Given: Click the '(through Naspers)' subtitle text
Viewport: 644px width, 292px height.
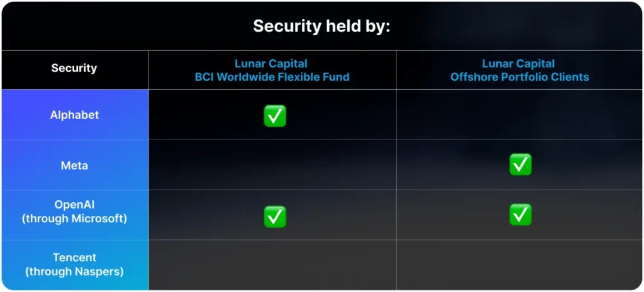Looking at the screenshot, I should point(74,271).
